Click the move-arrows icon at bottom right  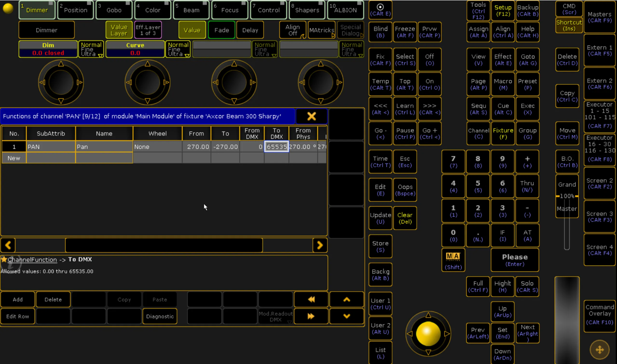coord(599,349)
